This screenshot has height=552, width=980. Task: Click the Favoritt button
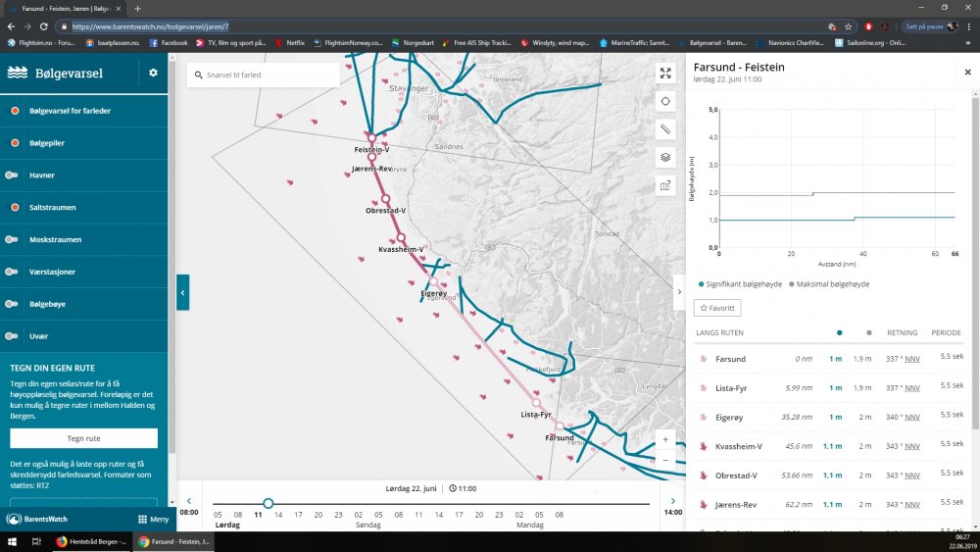[717, 308]
